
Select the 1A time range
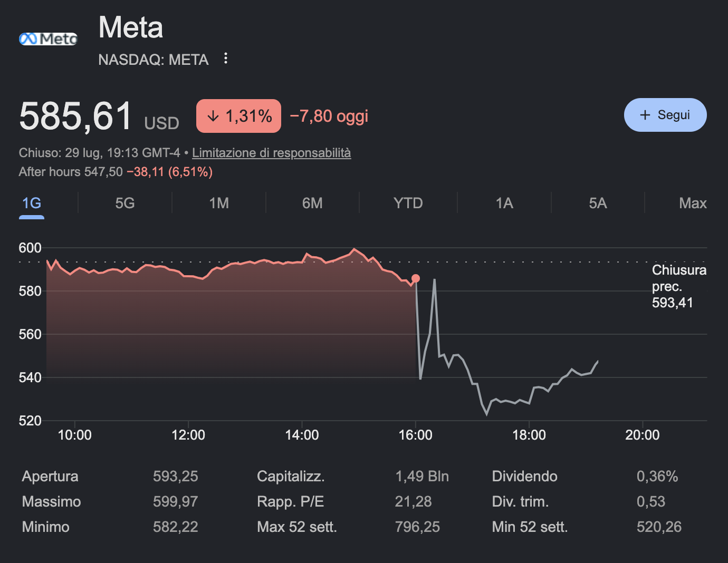[504, 203]
